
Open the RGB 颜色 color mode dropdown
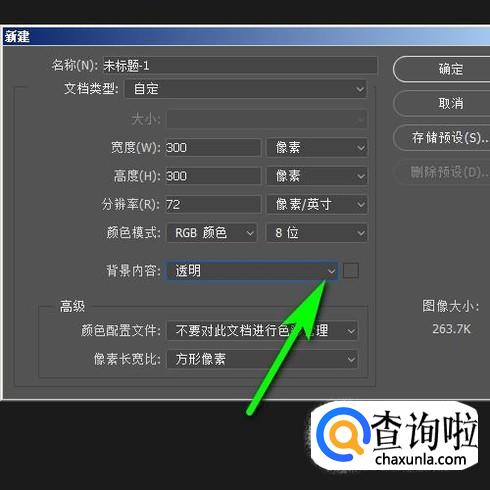click(x=212, y=233)
